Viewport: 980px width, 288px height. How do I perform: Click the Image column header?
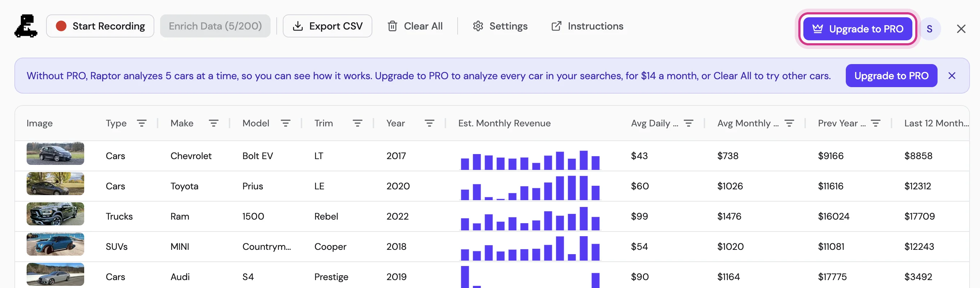[x=40, y=123]
